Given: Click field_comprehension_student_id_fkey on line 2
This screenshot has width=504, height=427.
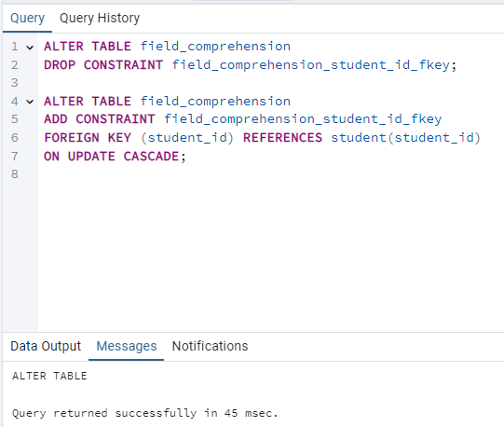Looking at the screenshot, I should point(311,65).
